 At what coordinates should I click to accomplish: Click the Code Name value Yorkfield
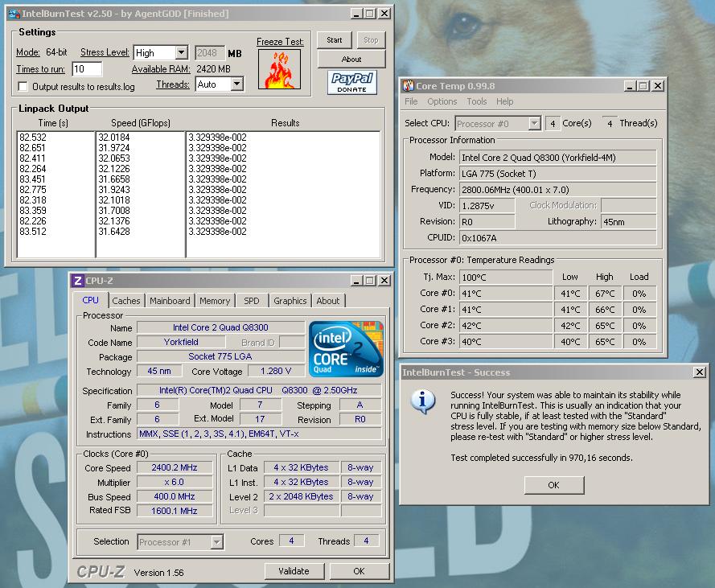[181, 342]
